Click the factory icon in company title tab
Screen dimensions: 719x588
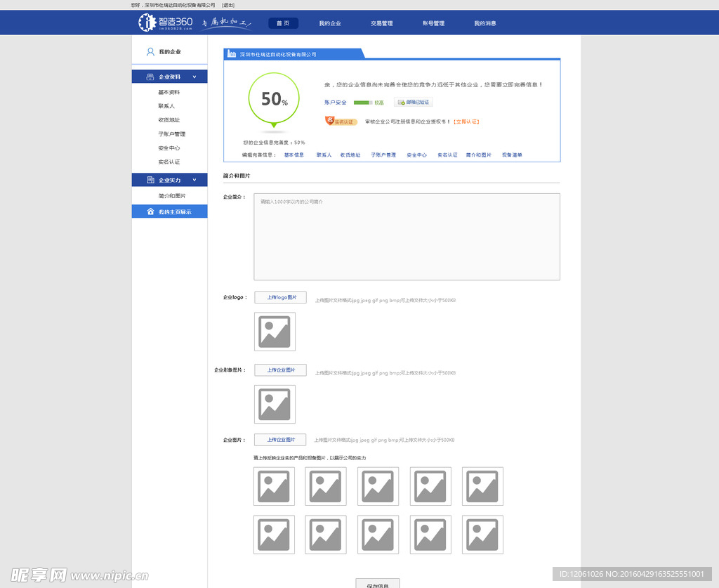click(x=231, y=54)
